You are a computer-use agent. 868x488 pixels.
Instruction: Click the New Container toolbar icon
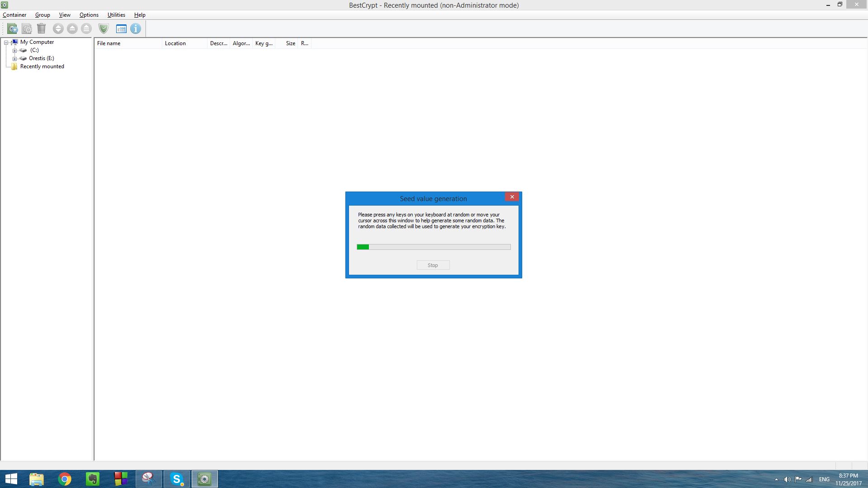coord(13,29)
